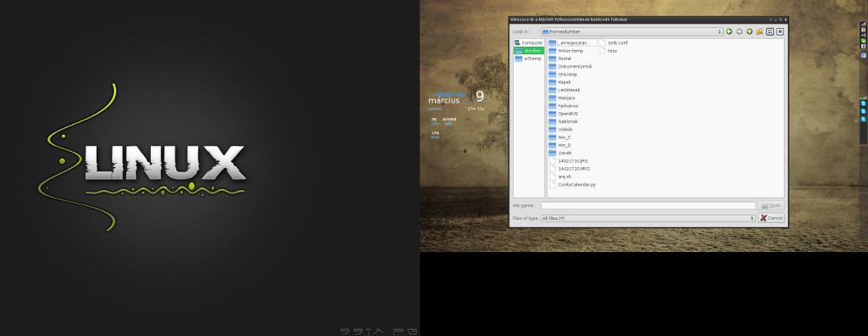Screen dimensions: 868x336
Task: Select w7temp in the sidebar
Action: [x=529, y=59]
